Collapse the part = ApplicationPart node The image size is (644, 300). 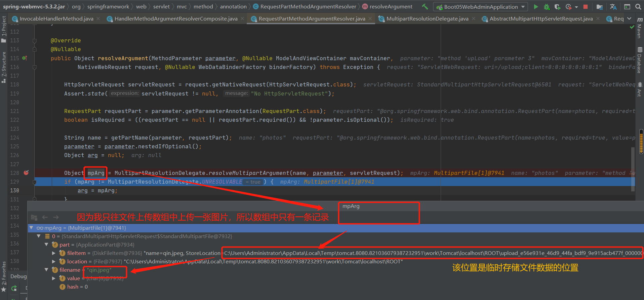(46, 245)
